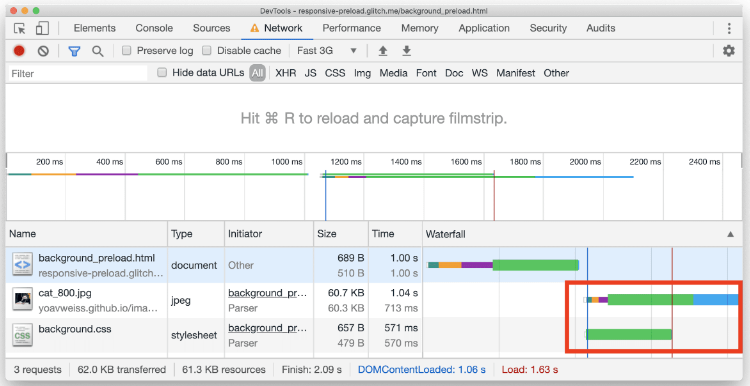Enable the Preserve log checkbox

click(x=126, y=50)
